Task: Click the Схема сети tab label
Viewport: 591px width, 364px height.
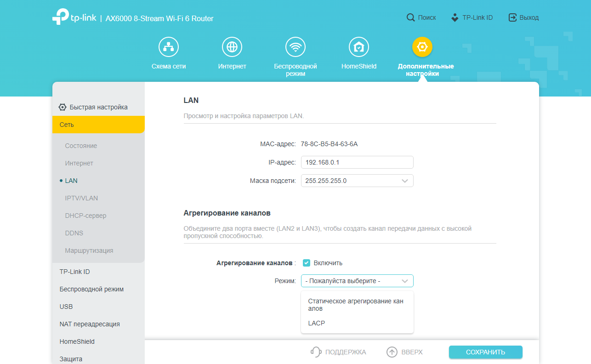Action: [x=169, y=66]
